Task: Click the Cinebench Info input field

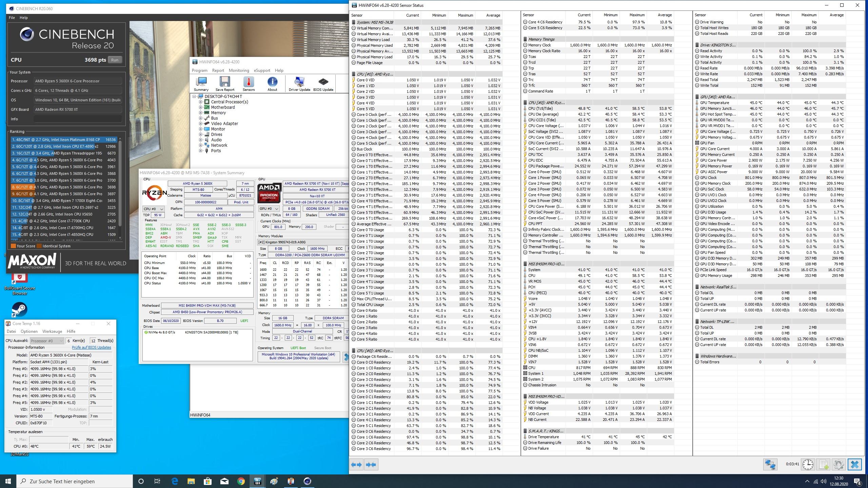Action: point(78,119)
